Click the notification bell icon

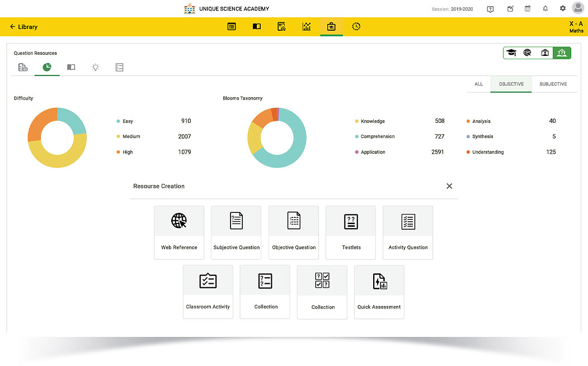[545, 9]
